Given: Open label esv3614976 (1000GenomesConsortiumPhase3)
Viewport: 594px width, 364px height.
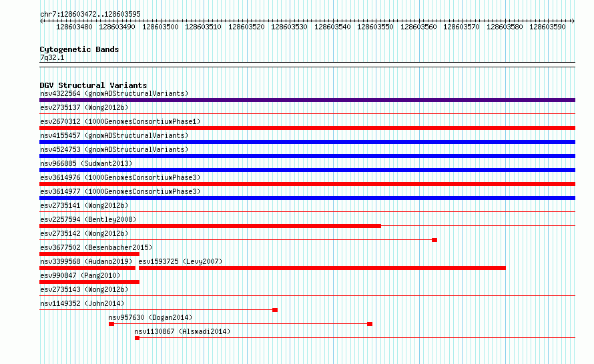Looking at the screenshot, I should coord(120,177).
